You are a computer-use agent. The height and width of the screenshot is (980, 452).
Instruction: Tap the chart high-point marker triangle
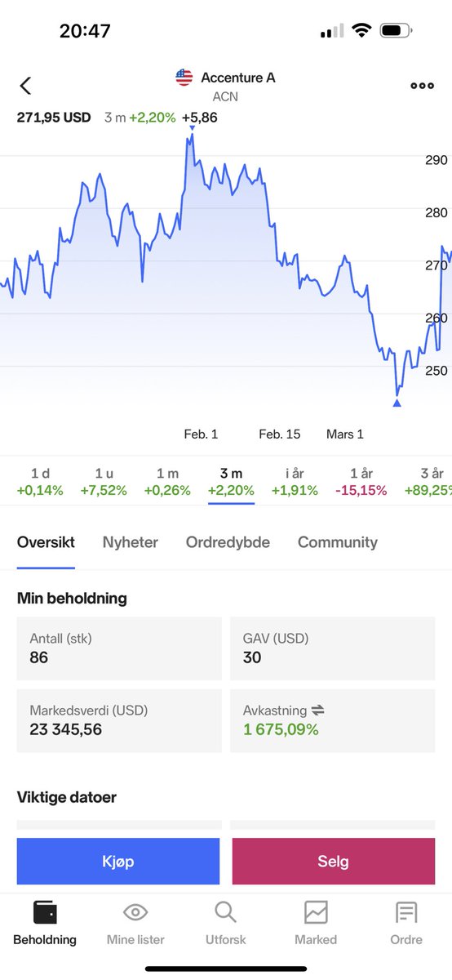[x=192, y=128]
